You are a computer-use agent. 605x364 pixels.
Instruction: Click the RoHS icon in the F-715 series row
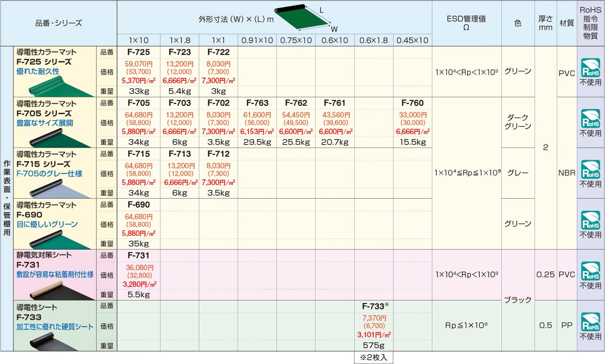[590, 169]
